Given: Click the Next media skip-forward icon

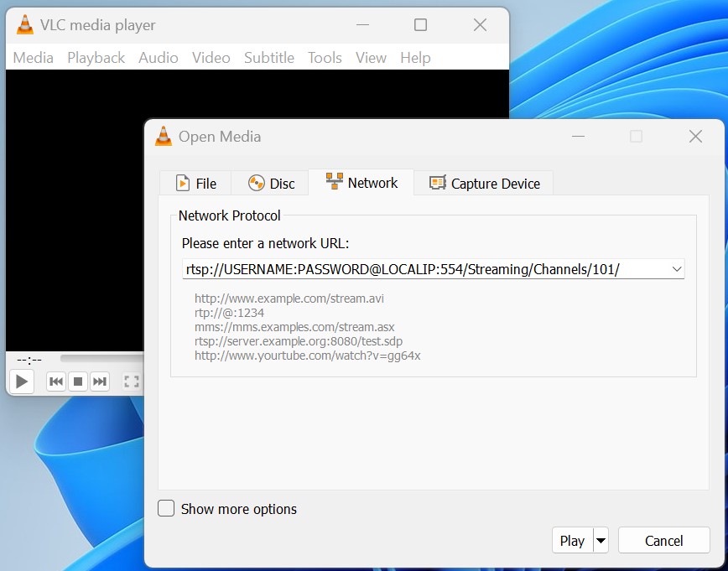Looking at the screenshot, I should pos(100,382).
